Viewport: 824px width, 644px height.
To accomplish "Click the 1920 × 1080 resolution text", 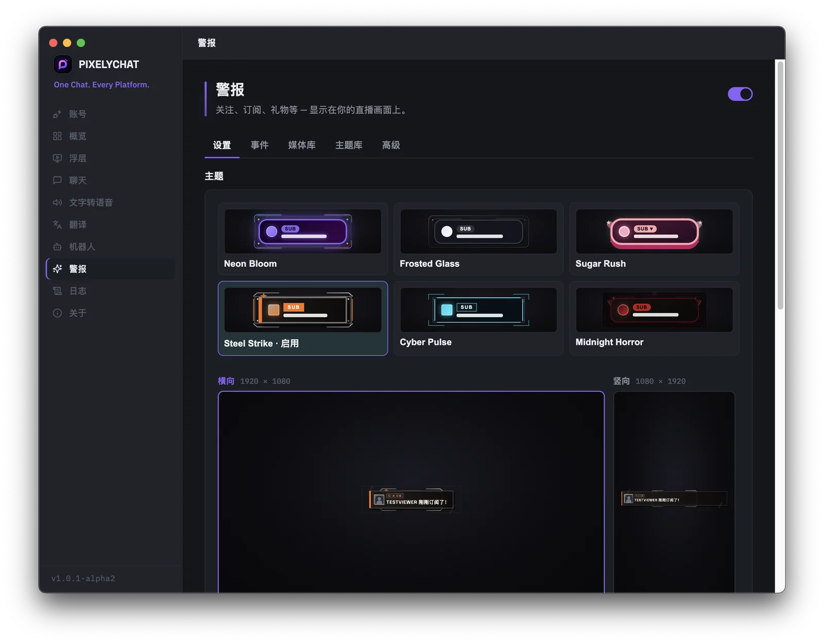I will click(265, 381).
